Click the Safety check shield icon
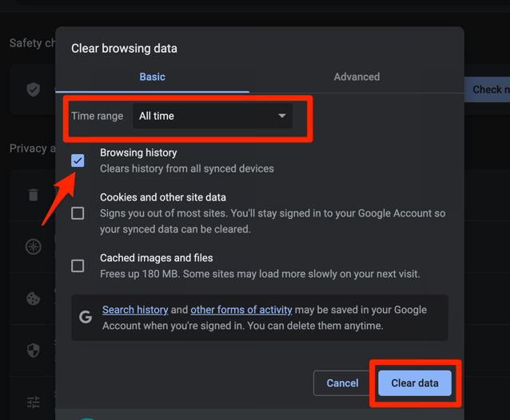Screen dimensions: 510x420 (x=34, y=89)
